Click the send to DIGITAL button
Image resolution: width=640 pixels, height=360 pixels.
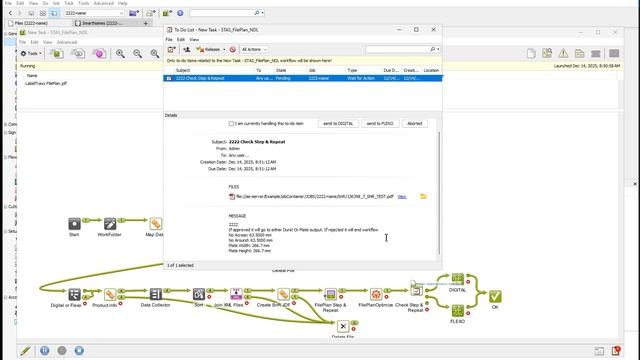tap(338, 123)
